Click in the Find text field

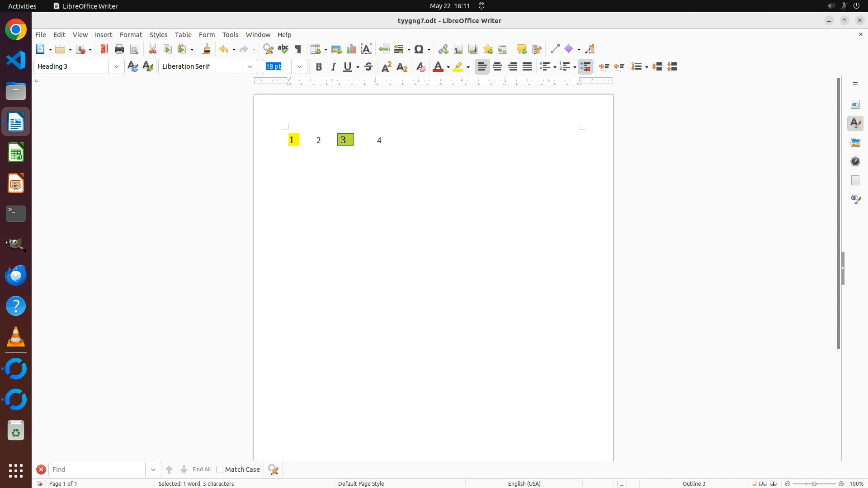pos(97,469)
